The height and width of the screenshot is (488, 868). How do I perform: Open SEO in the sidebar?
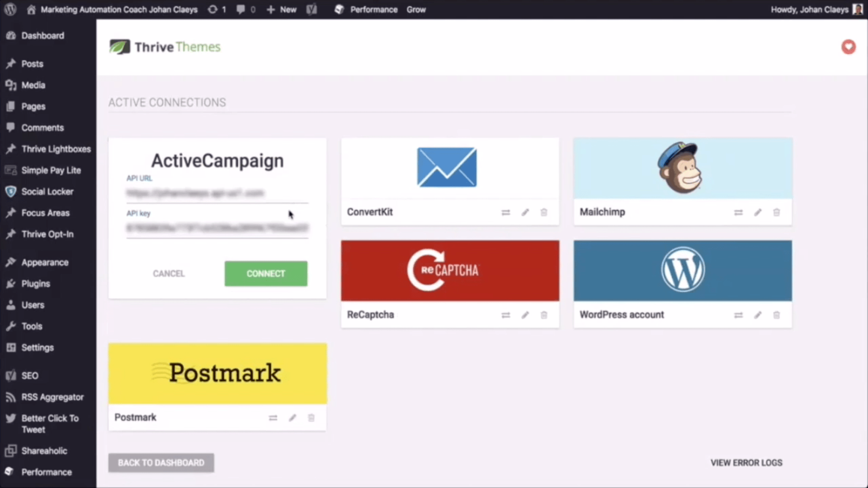(30, 375)
